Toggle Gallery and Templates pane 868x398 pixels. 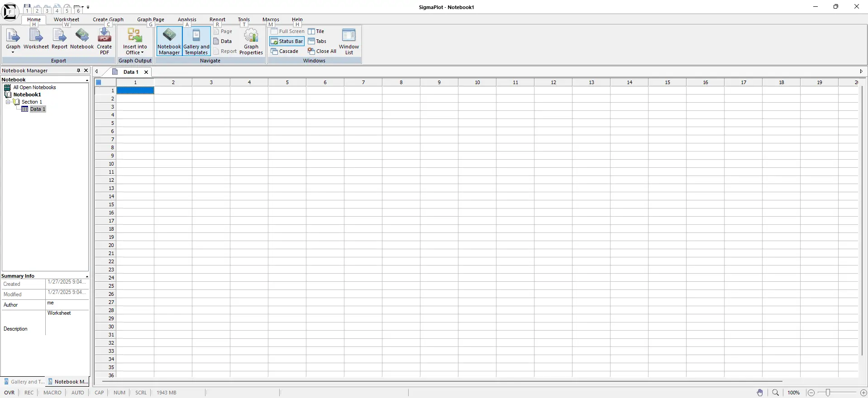196,41
